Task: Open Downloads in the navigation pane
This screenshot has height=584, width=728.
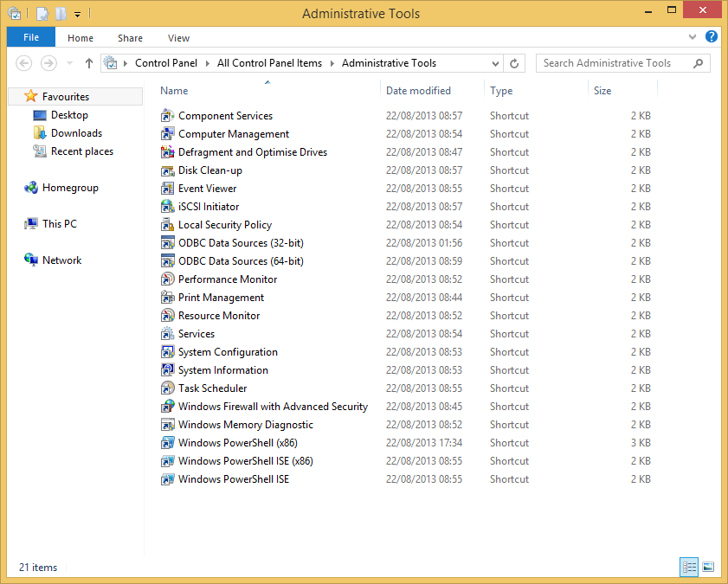Action: click(76, 133)
